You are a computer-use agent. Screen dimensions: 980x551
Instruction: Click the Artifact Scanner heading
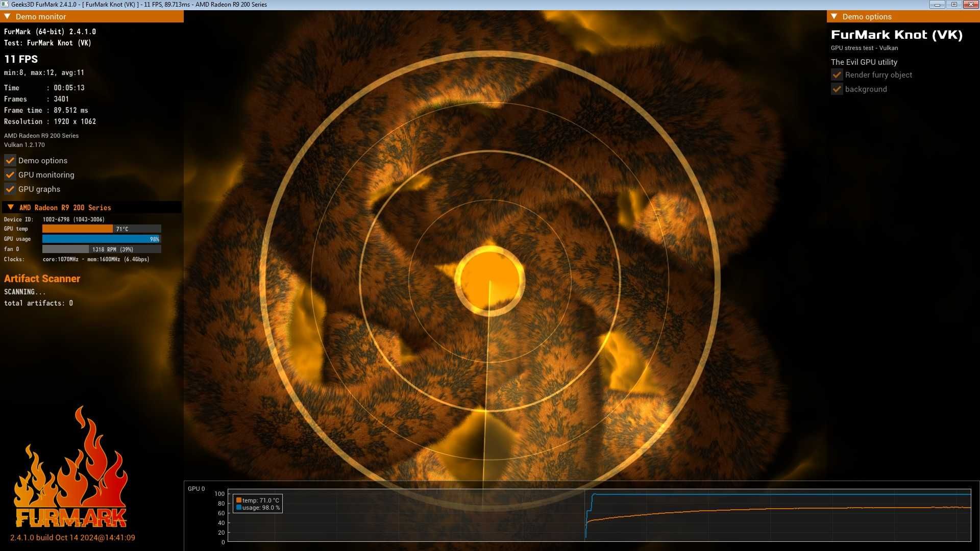click(x=42, y=279)
